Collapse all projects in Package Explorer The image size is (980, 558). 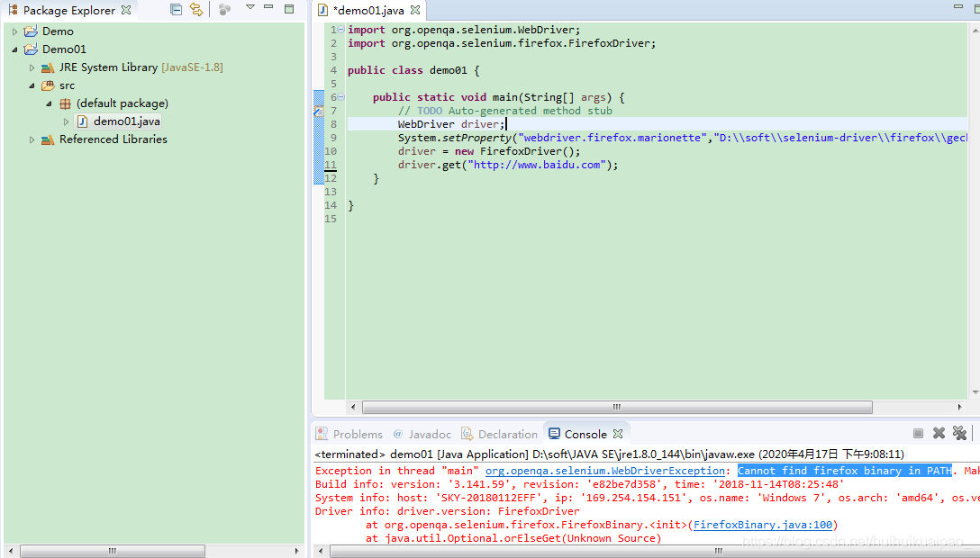coord(175,9)
